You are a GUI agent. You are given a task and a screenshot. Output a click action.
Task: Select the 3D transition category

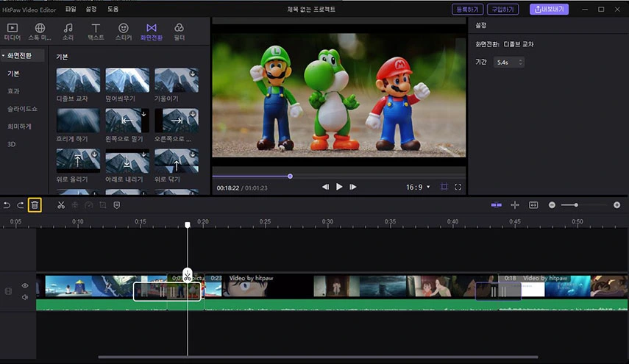[11, 144]
